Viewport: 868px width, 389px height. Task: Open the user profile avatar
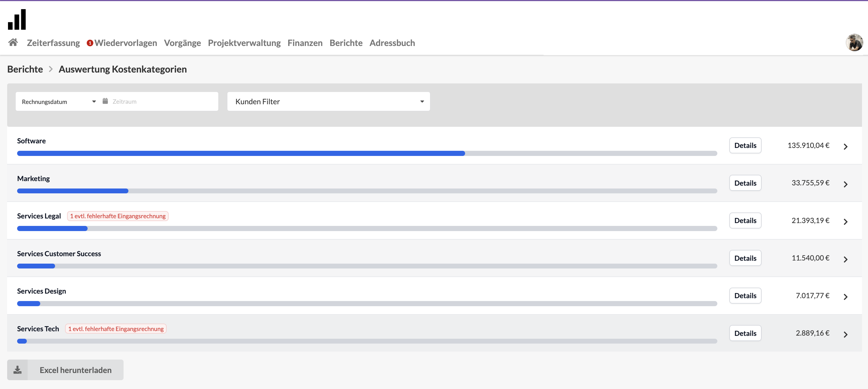854,43
